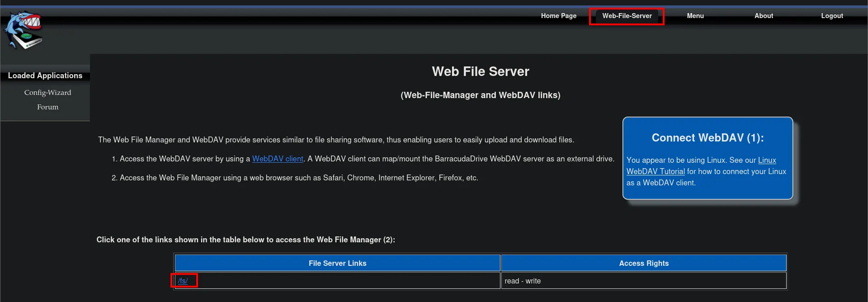Image resolution: width=868 pixels, height=302 pixels.
Task: Open Config-Wizard under Loaded Applications
Action: point(47,92)
